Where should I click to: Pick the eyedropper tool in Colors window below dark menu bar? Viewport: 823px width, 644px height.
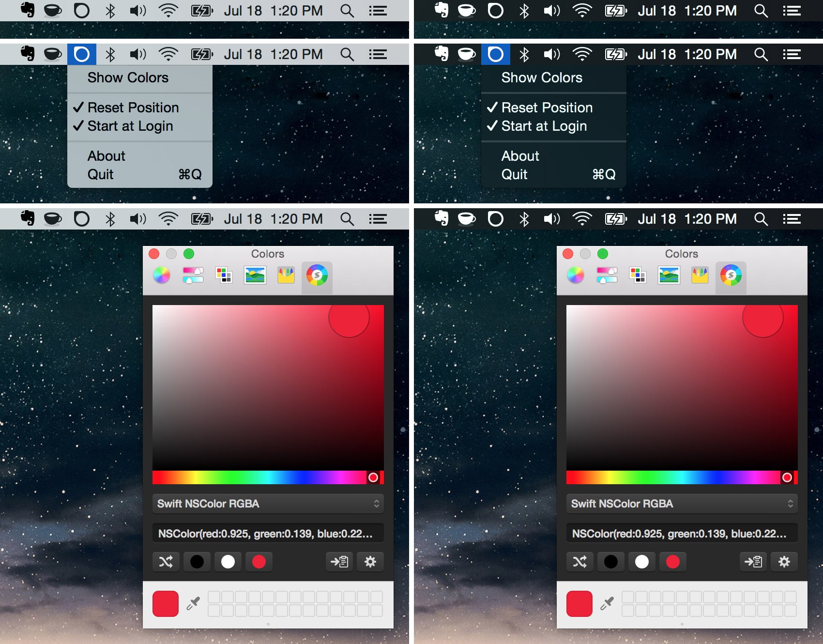coord(607,603)
